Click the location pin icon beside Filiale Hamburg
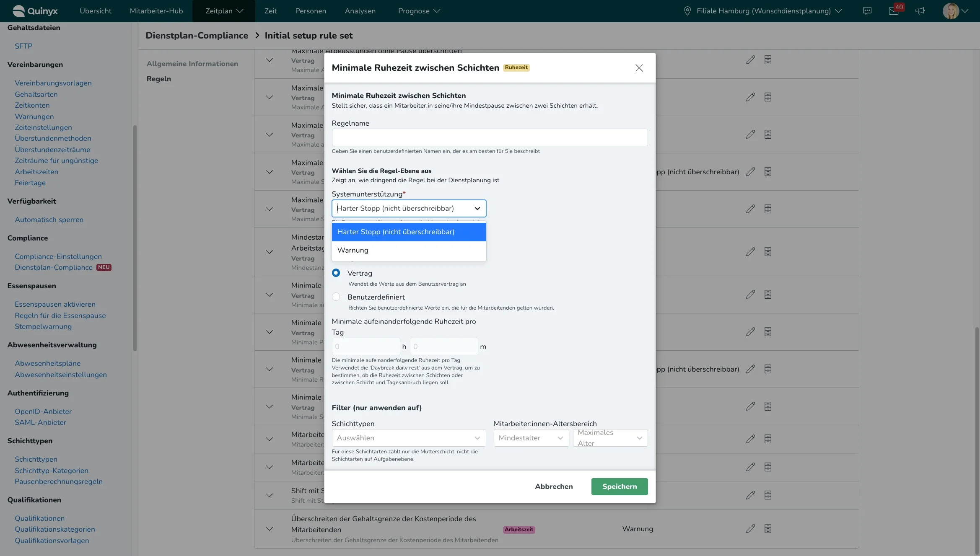This screenshot has height=556, width=980. (687, 11)
